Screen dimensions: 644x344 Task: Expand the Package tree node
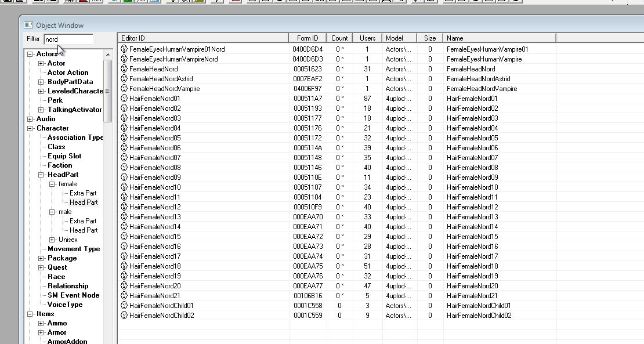[x=41, y=258]
